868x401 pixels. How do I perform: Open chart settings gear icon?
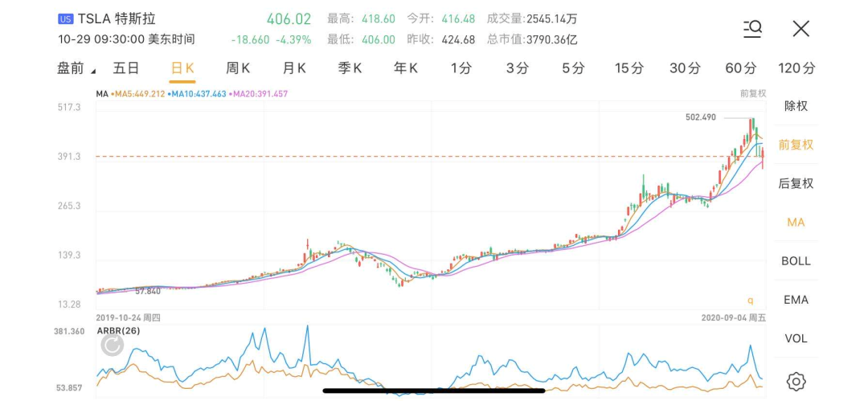(796, 381)
